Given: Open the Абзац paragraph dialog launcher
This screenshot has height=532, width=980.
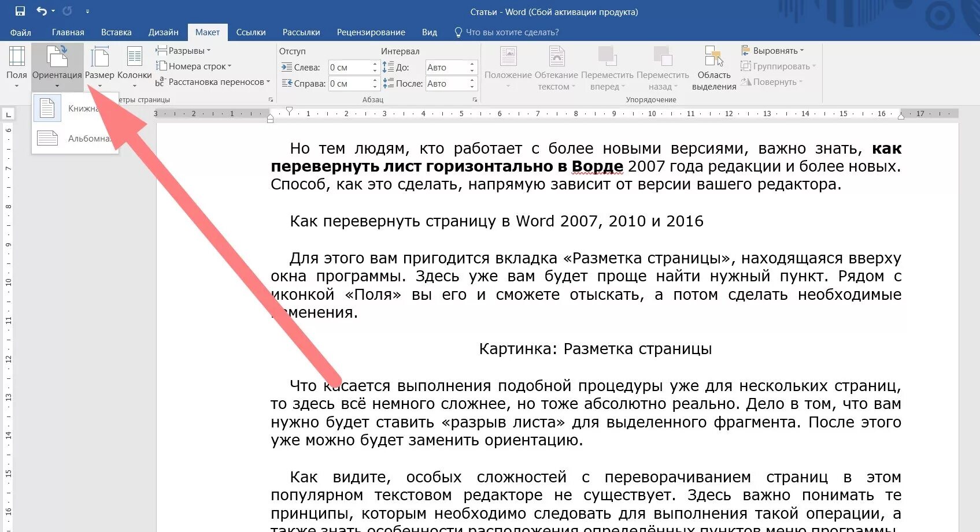Looking at the screenshot, I should tap(475, 100).
